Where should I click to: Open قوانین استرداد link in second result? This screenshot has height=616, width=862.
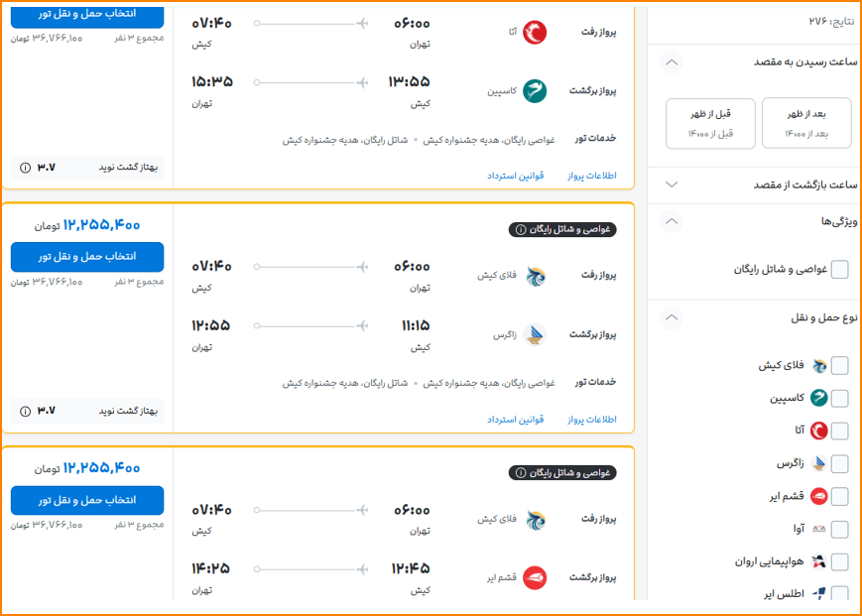[515, 420]
